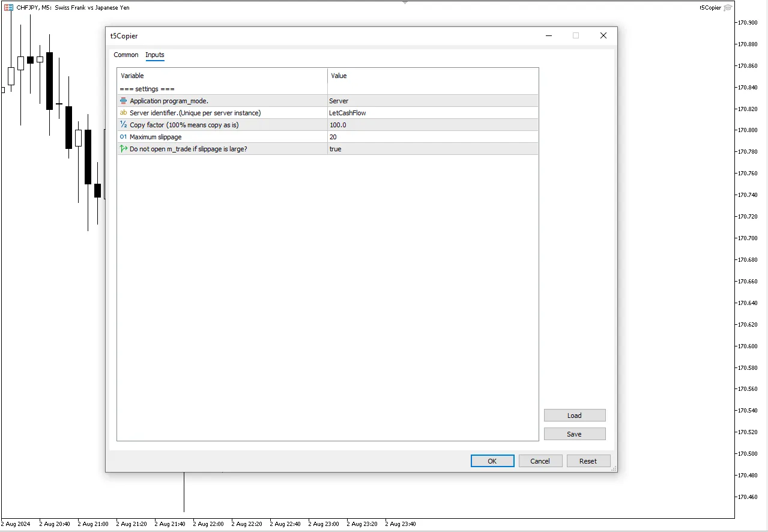768x532 pixels.
Task: Click the '2 Aug 23:40' time axis label
Action: [x=401, y=524]
